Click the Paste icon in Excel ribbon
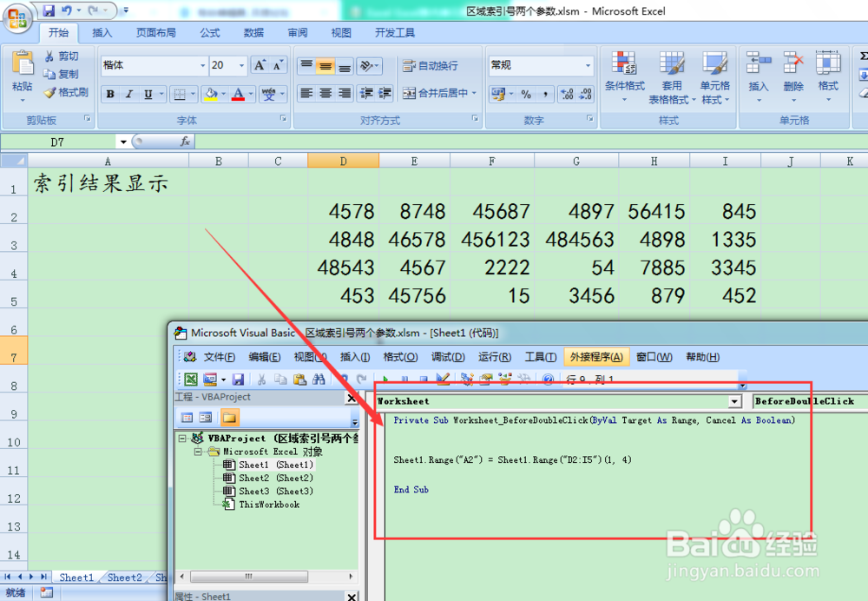The image size is (868, 601). [x=23, y=63]
